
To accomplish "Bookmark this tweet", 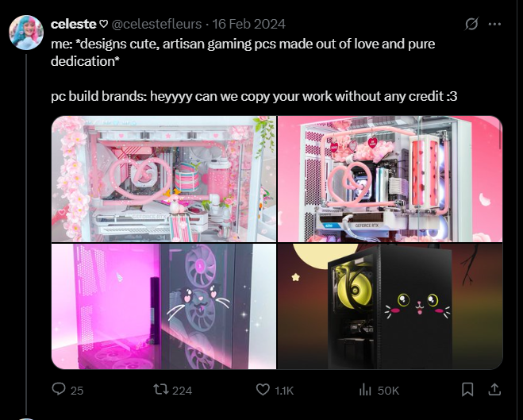I will tap(467, 389).
